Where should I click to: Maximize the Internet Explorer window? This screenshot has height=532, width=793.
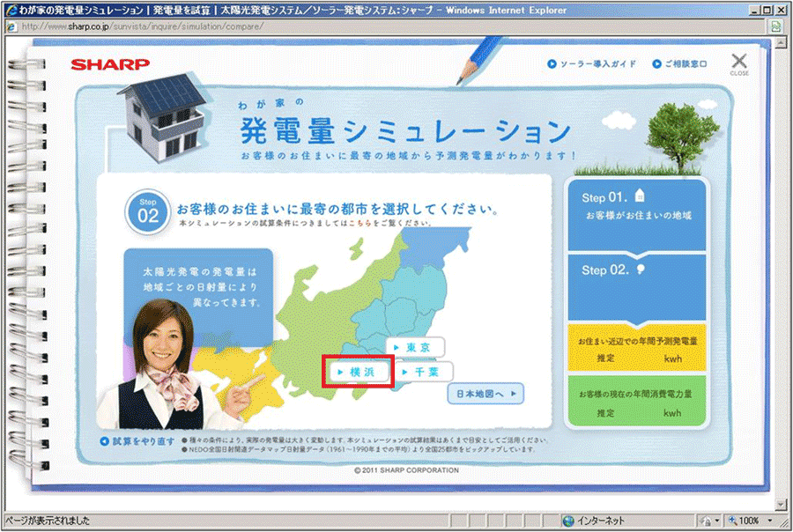tap(767, 10)
